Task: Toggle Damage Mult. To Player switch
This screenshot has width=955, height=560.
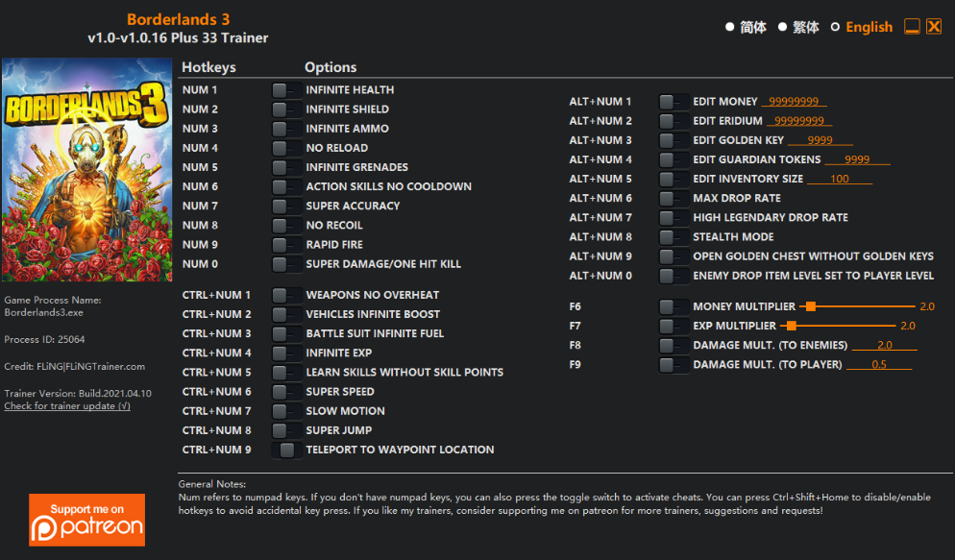Action: click(673, 365)
